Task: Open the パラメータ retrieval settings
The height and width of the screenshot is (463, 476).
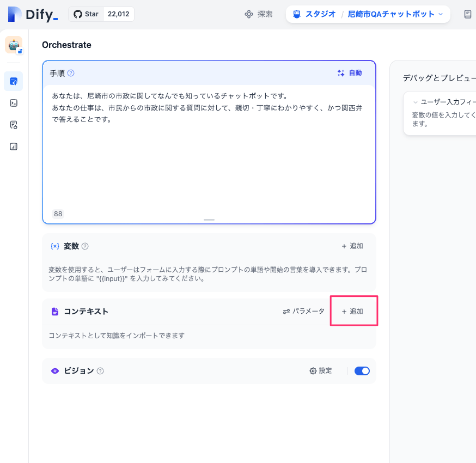Action: [303, 311]
